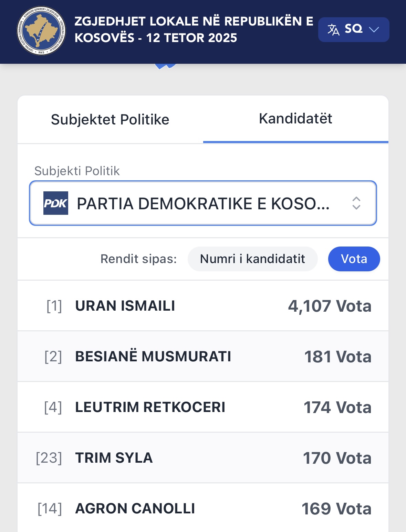The image size is (406, 532).
Task: Click the 4,107 Vota count
Action: coord(330,306)
